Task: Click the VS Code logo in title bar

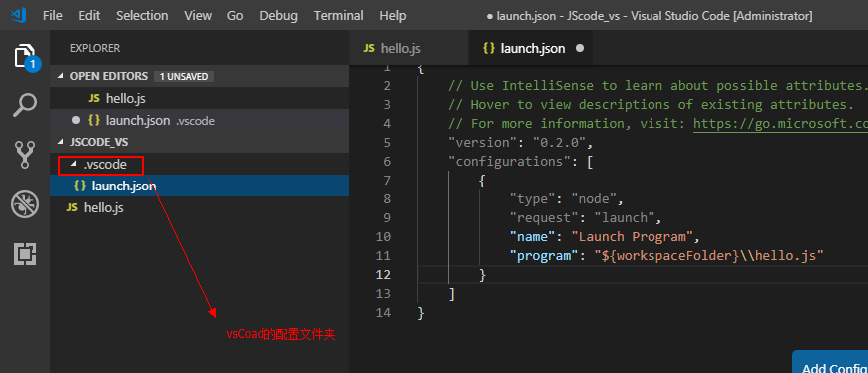Action: pyautogui.click(x=19, y=15)
